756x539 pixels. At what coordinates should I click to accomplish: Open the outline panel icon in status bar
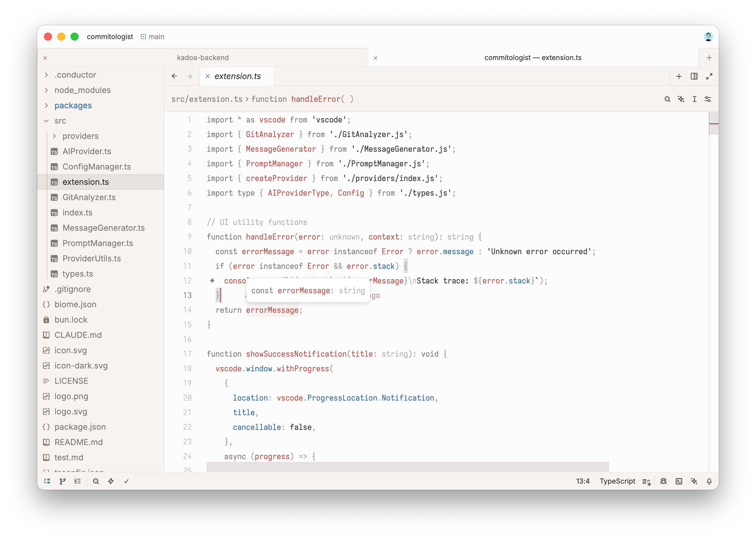(x=78, y=481)
